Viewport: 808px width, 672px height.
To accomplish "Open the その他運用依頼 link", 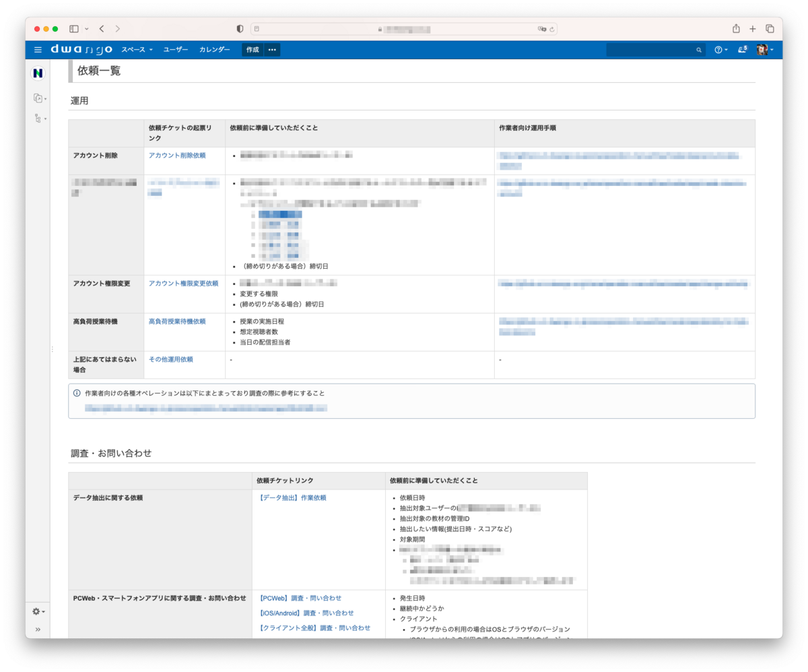I will (x=170, y=360).
